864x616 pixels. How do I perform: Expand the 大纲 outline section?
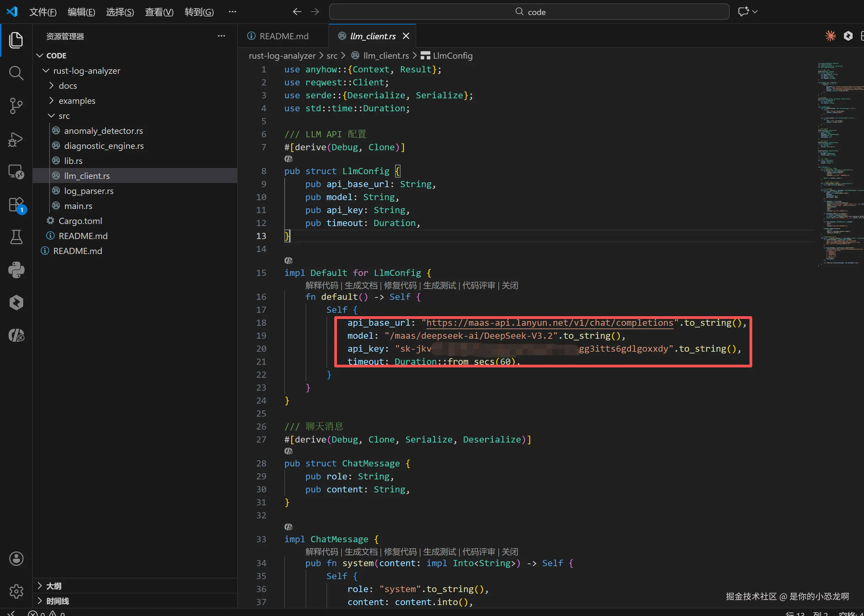(54, 586)
